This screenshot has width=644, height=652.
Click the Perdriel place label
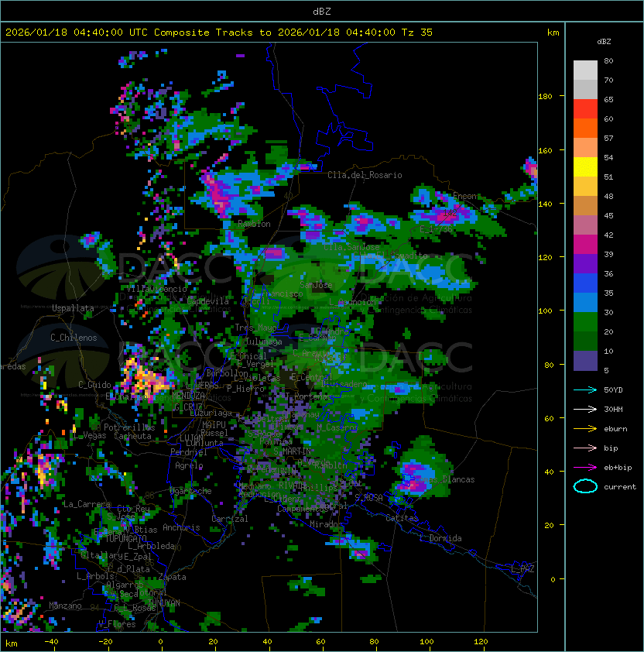point(189,452)
